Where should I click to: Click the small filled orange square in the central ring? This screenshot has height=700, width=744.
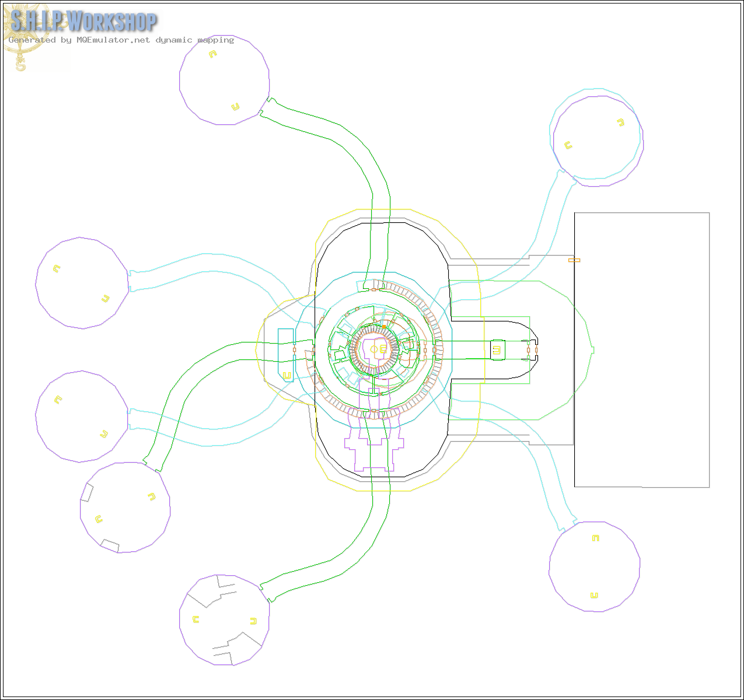(384, 327)
